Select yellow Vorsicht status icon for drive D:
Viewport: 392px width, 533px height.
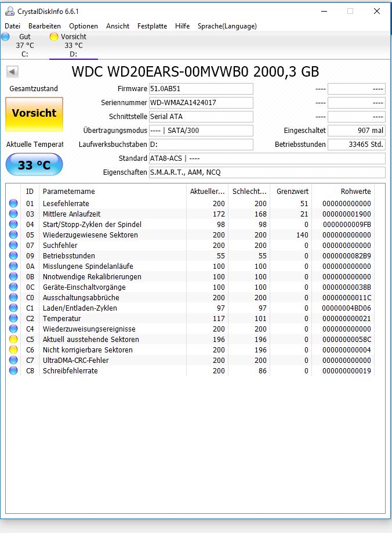tap(53, 37)
